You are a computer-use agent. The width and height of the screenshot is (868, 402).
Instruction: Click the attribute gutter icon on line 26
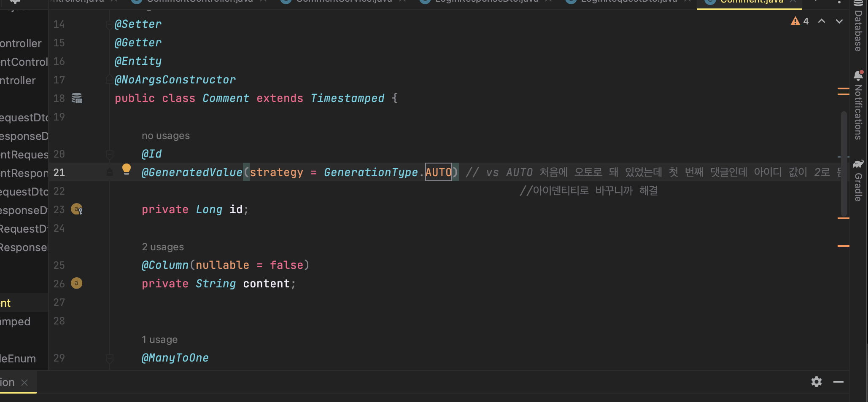coord(76,283)
